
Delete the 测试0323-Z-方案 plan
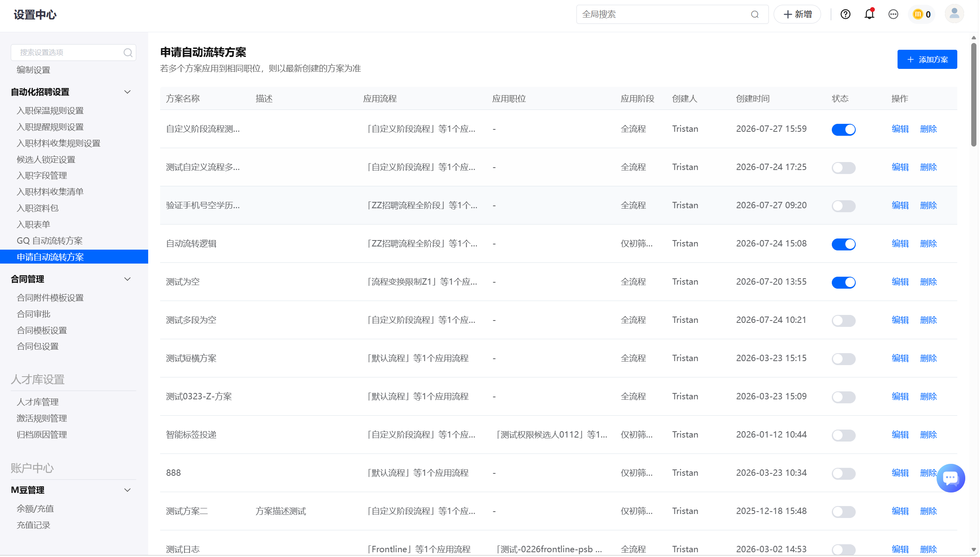pos(928,397)
